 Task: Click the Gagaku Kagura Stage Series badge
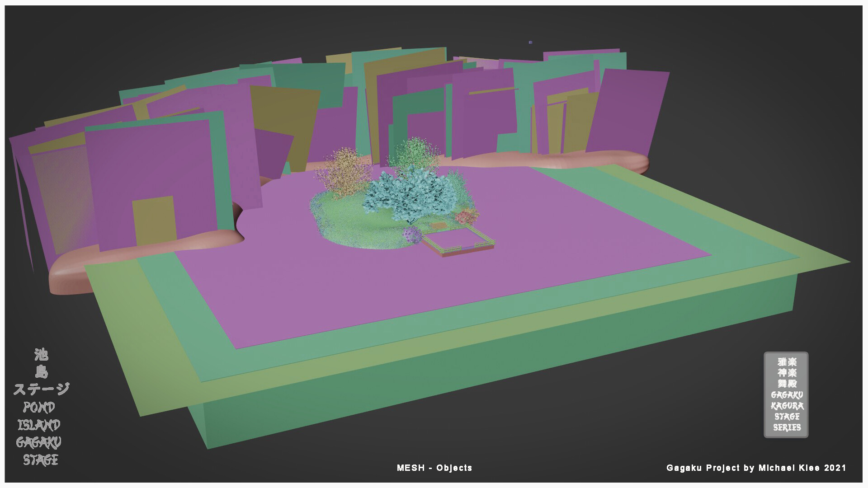786,394
